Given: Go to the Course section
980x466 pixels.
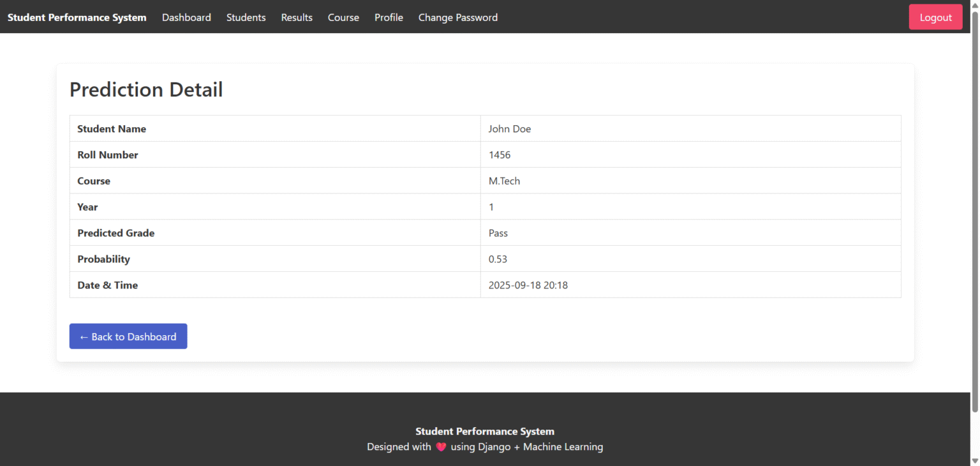Looking at the screenshot, I should [x=343, y=17].
